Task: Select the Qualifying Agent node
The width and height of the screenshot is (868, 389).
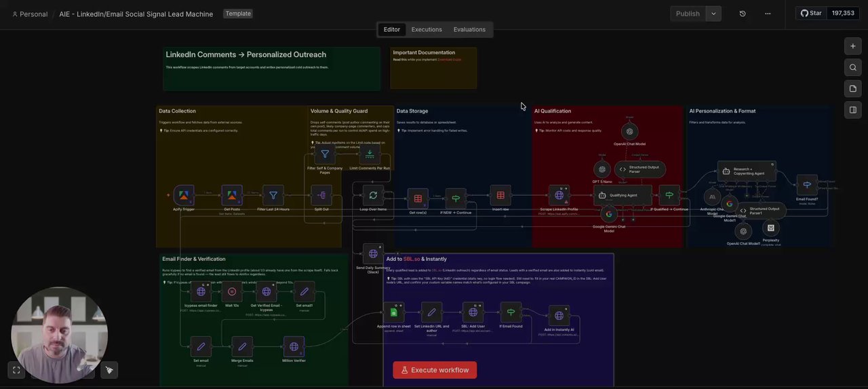Action: 623,195
